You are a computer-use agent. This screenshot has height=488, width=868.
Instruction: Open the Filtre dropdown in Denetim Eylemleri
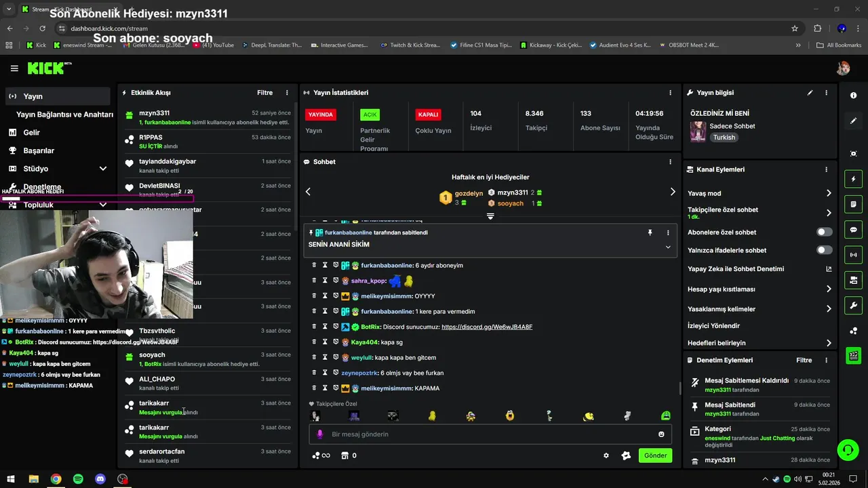[x=804, y=361]
